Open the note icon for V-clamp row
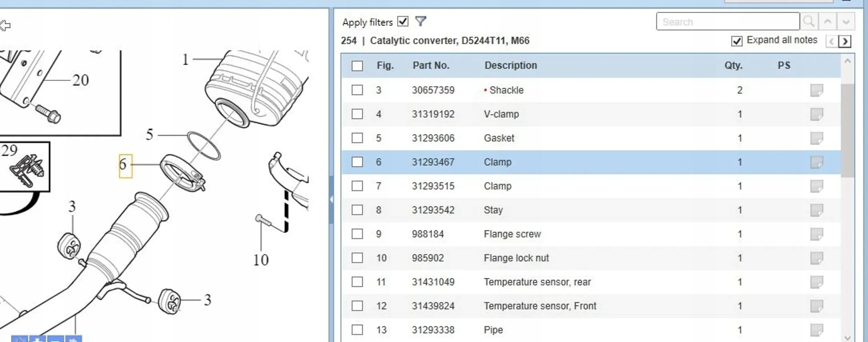The width and height of the screenshot is (868, 342). coord(817,114)
